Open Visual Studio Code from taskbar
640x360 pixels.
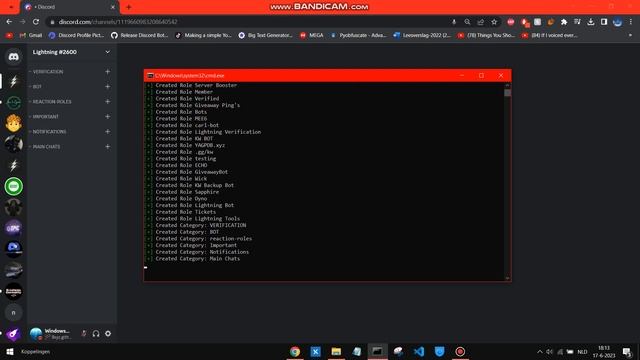point(419,351)
